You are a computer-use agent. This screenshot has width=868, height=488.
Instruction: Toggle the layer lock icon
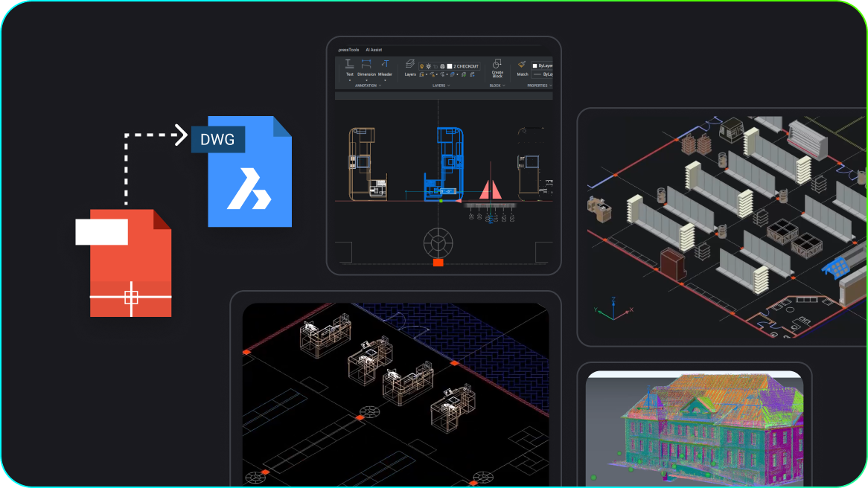(x=435, y=66)
